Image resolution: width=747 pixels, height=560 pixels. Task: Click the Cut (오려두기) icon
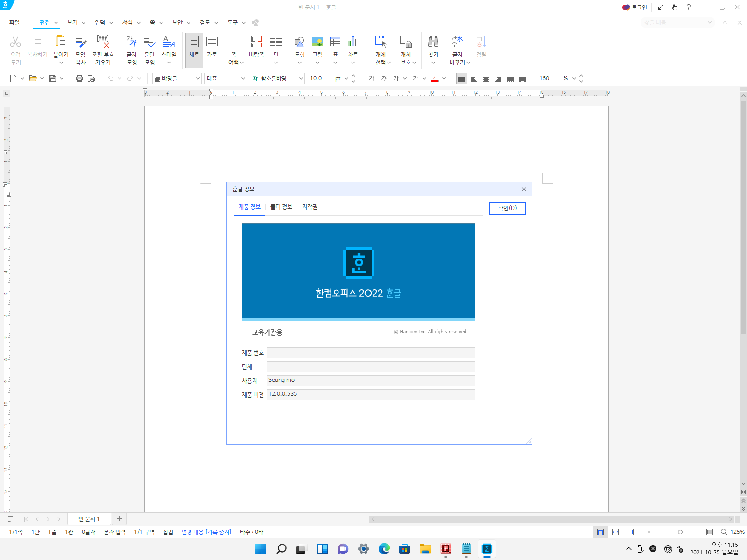[15, 42]
